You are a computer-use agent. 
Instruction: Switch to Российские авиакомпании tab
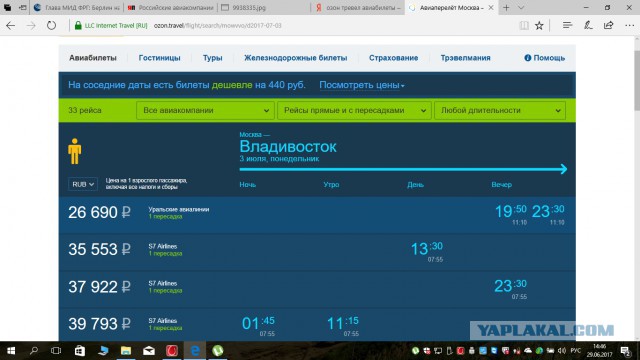click(x=170, y=7)
